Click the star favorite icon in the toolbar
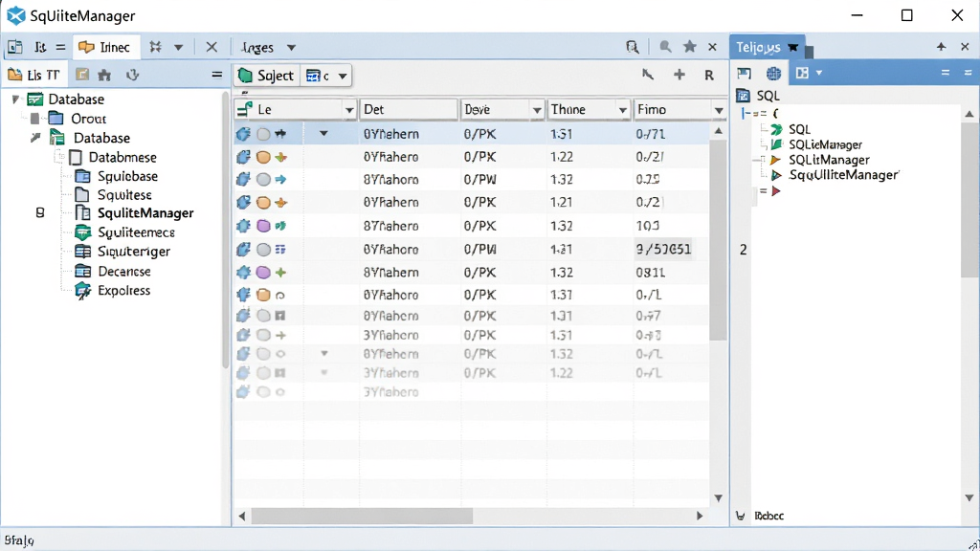The image size is (980, 551). tap(690, 47)
